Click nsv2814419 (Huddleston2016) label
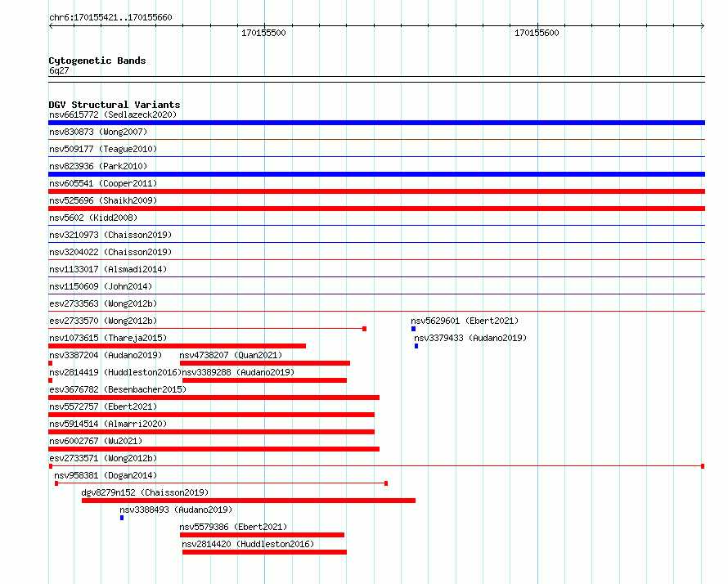 [x=115, y=372]
